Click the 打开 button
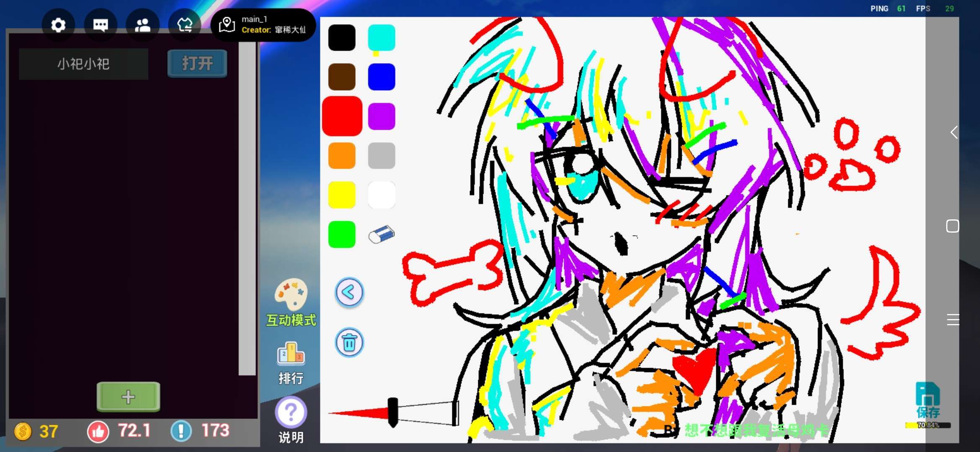980x452 pixels. (197, 64)
